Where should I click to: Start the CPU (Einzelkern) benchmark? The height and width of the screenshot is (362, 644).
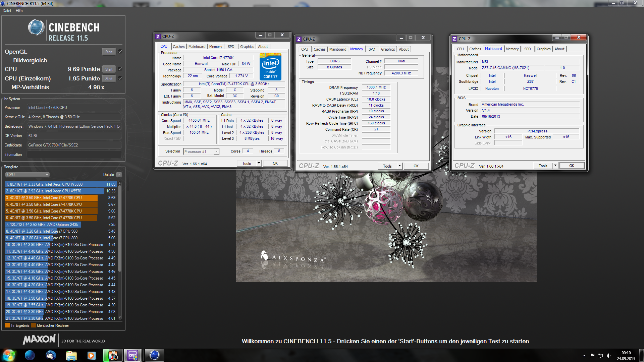(109, 79)
